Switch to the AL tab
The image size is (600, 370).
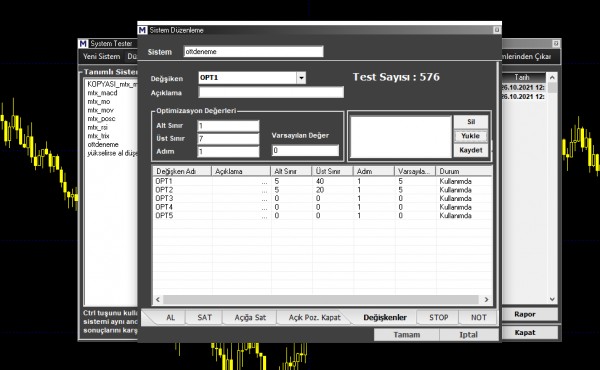[x=170, y=318]
